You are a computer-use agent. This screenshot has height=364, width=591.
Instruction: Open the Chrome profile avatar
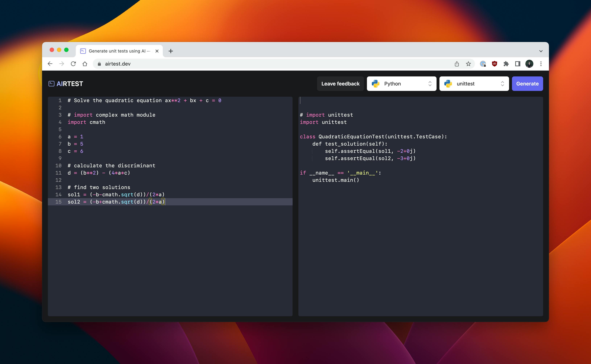[x=529, y=64]
